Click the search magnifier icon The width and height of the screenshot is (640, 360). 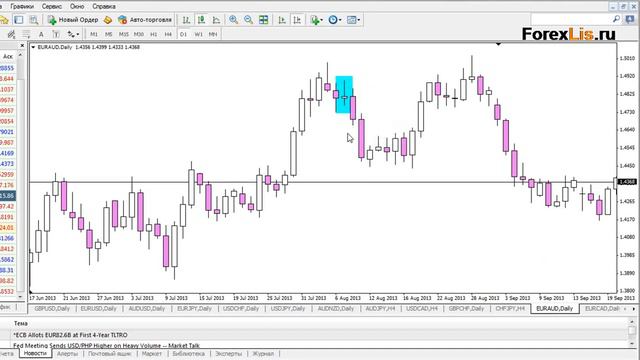(x=616, y=19)
